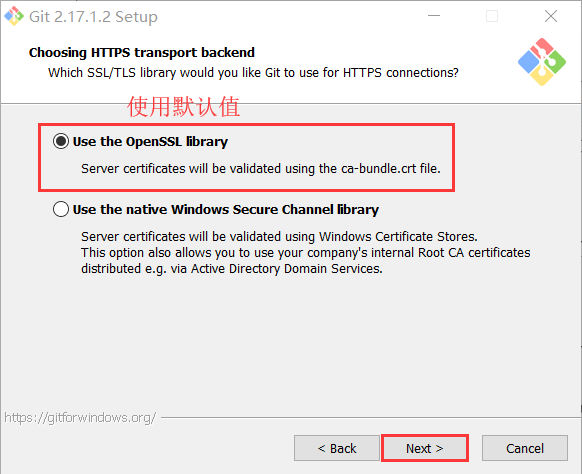Click the 'Use the native Windows Secure Channel library' label

click(226, 210)
